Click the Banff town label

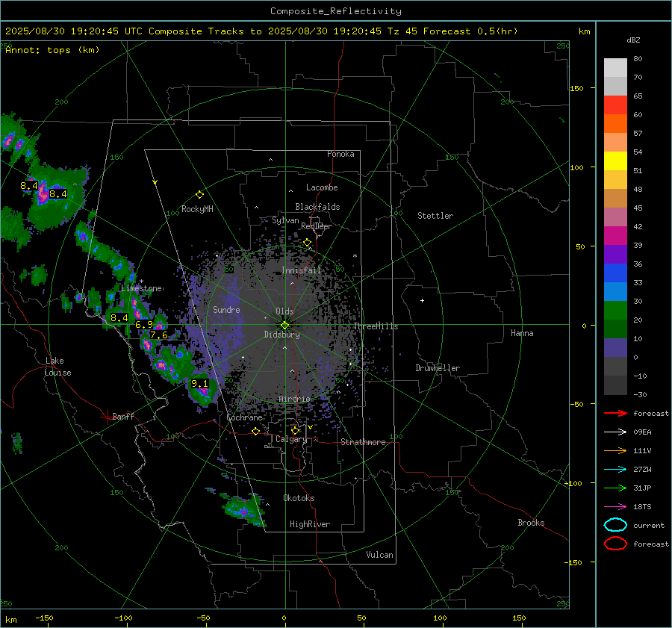[x=123, y=417]
